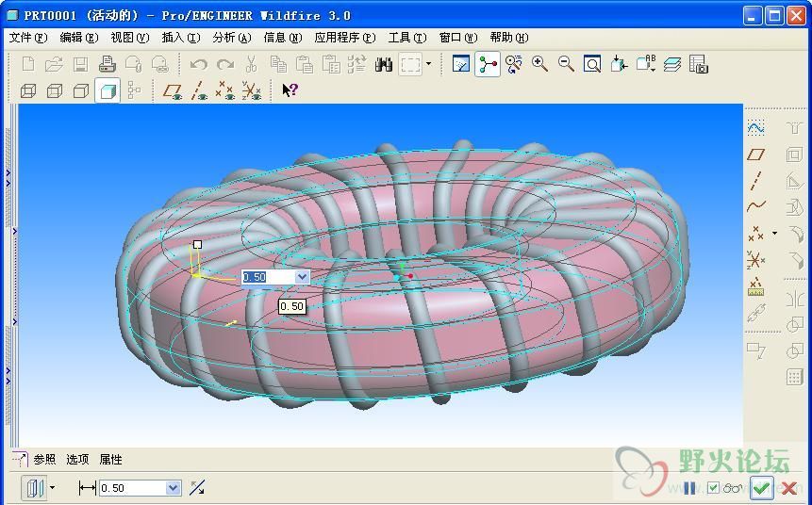Open the 插入(I) menu
The image size is (812, 505).
[x=181, y=38]
